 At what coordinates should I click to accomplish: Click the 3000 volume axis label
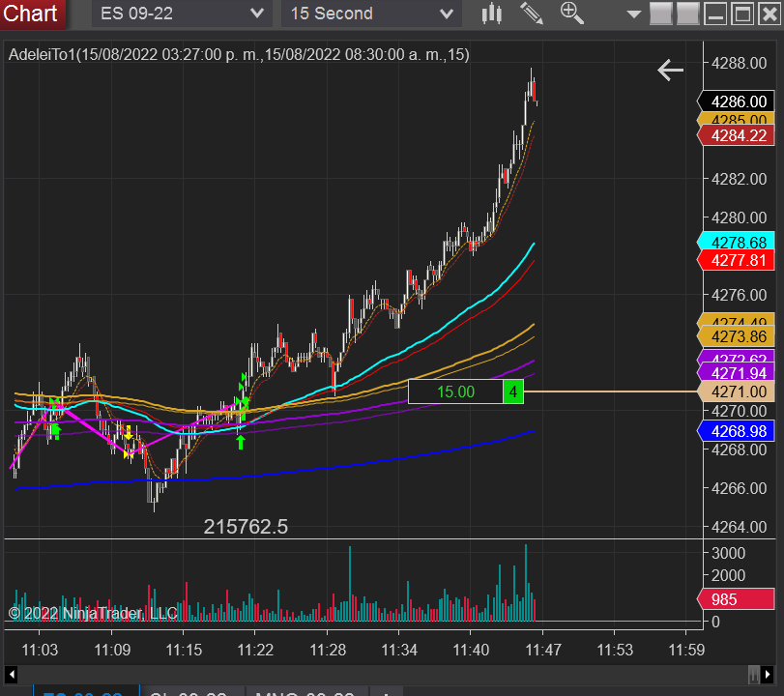728,553
